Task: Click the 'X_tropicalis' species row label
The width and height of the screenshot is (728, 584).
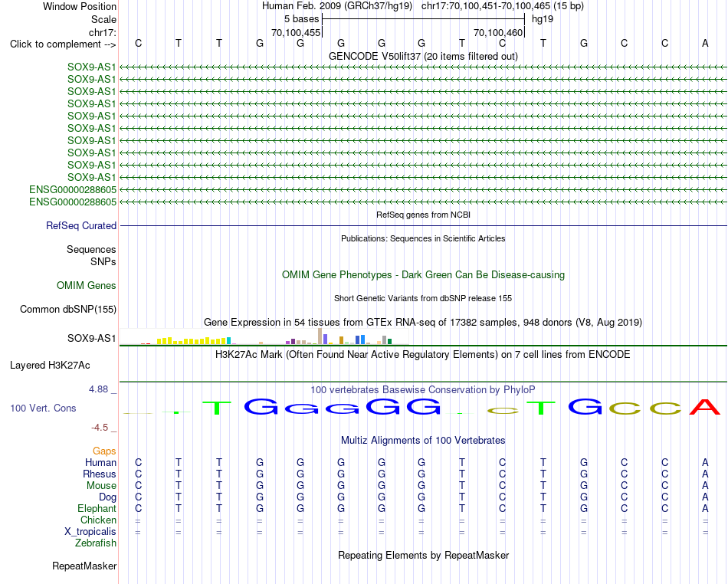Action: (90, 532)
